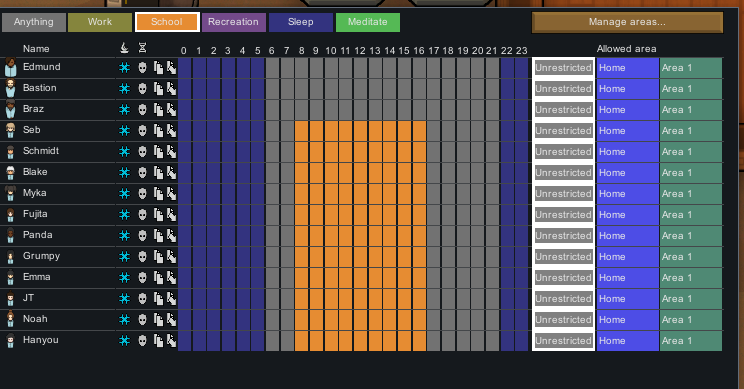Click Blake's portrait thumbnail
744x389 pixels.
coord(10,172)
